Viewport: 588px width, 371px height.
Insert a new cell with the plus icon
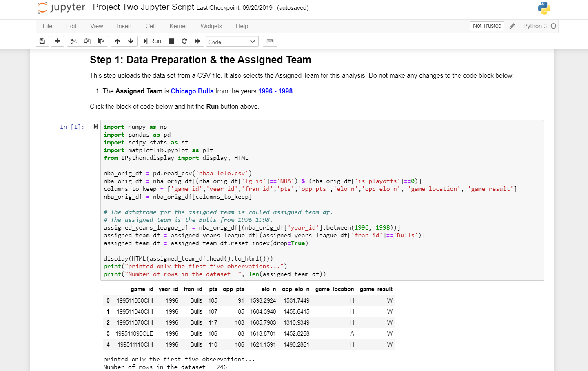click(x=58, y=41)
